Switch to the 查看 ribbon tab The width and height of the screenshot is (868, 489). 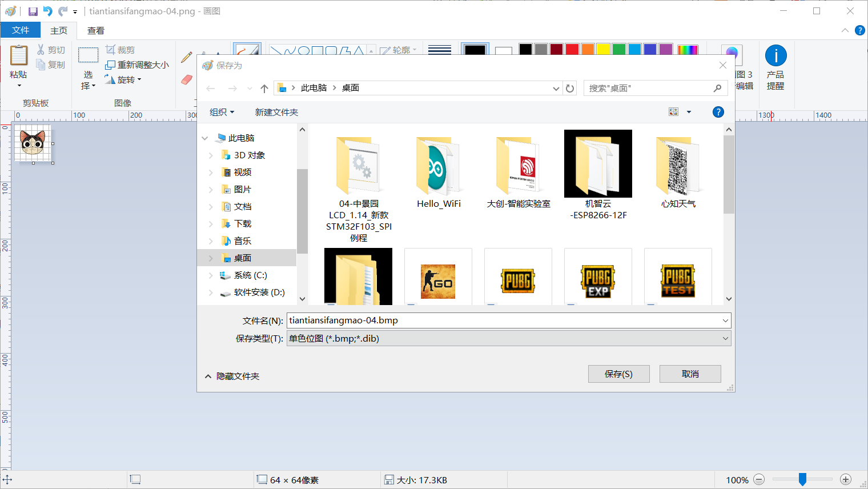click(x=95, y=30)
